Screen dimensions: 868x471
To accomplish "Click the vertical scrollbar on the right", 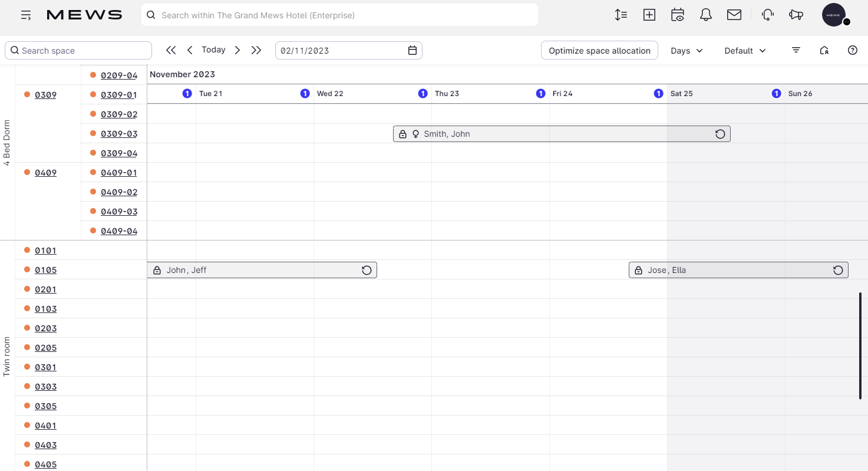I will (x=860, y=345).
